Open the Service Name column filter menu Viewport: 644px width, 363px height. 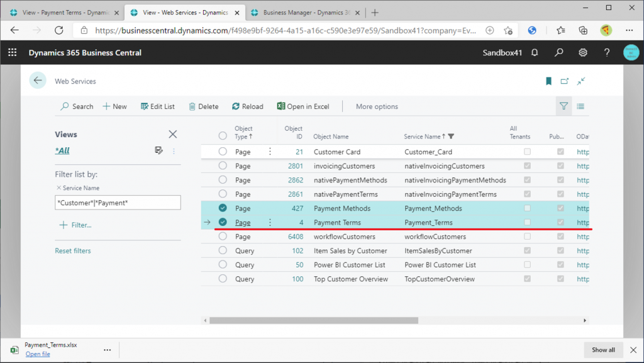click(x=451, y=137)
